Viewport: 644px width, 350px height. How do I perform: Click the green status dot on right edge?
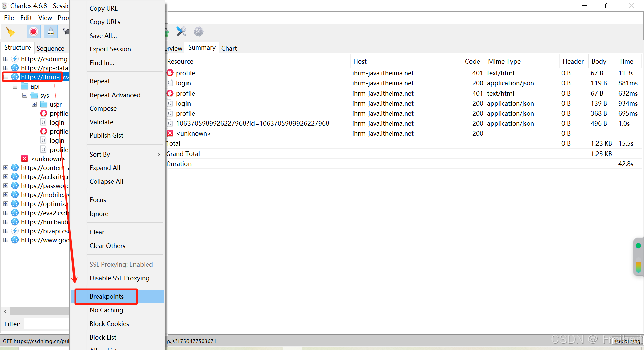pos(638,246)
